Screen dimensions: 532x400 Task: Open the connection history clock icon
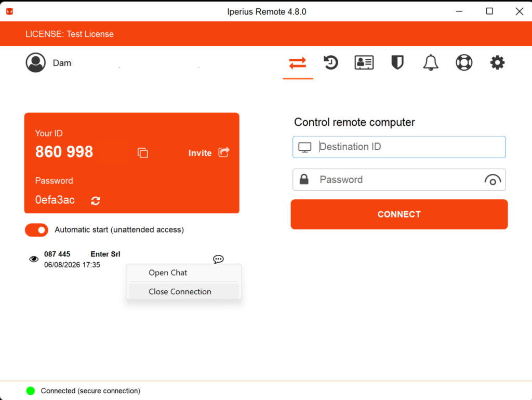click(x=330, y=62)
